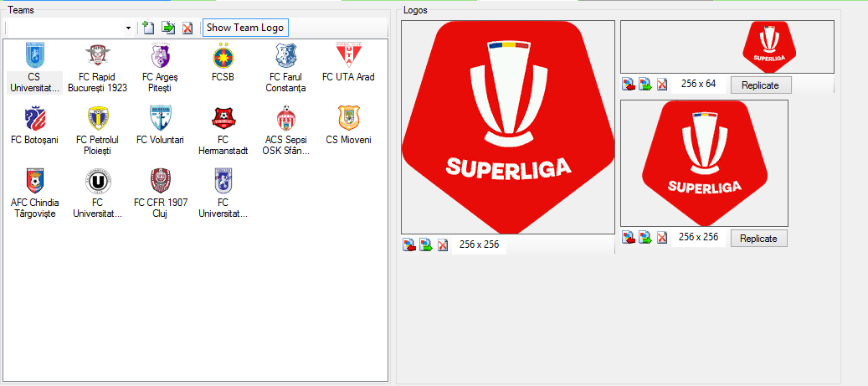This screenshot has width=868, height=386.
Task: Export the small 256 x 256 logo next to Replicate
Action: click(645, 238)
